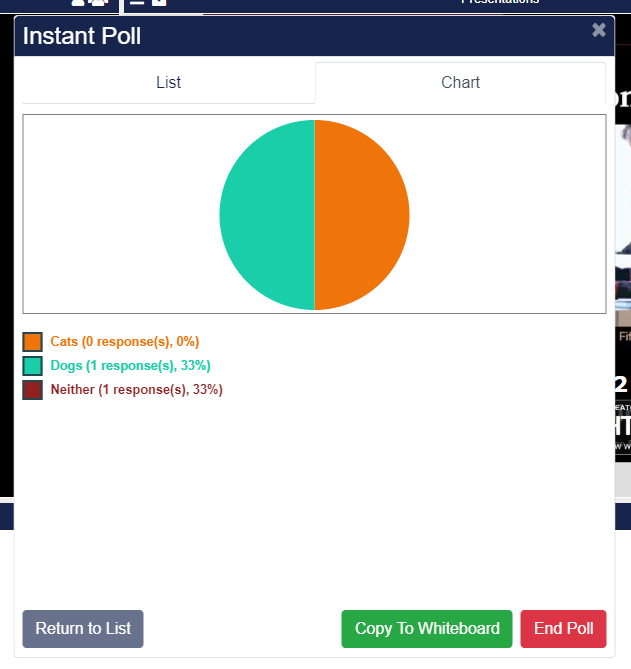631x669 pixels.
Task: Click the teal half of the pie chart
Action: click(267, 215)
